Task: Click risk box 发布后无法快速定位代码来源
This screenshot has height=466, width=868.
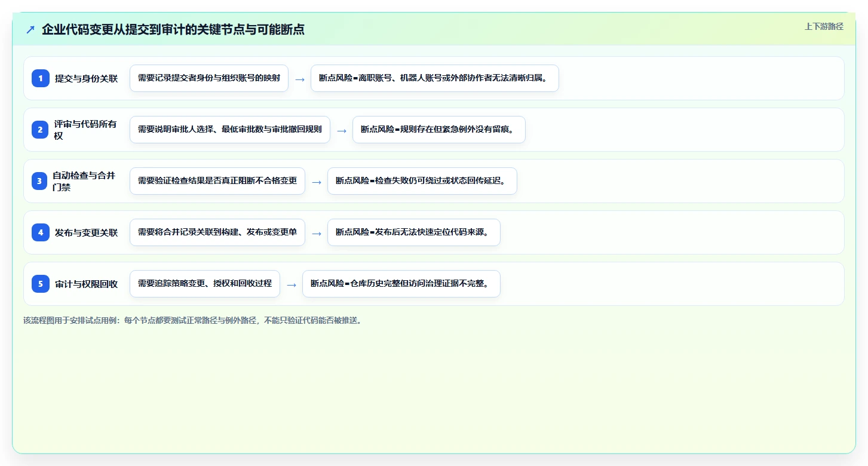Action: [x=414, y=232]
